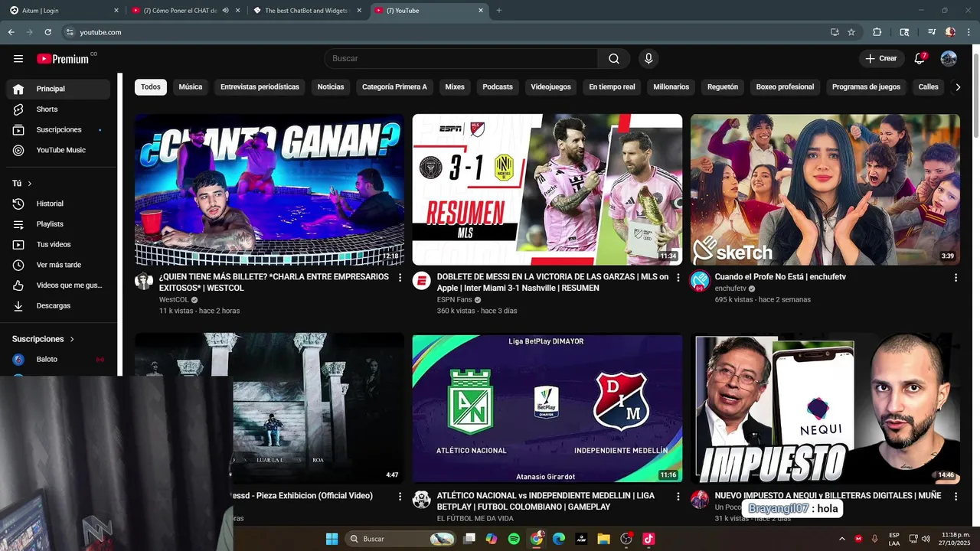Switch to the Aitum Login browser tab

tap(63, 11)
